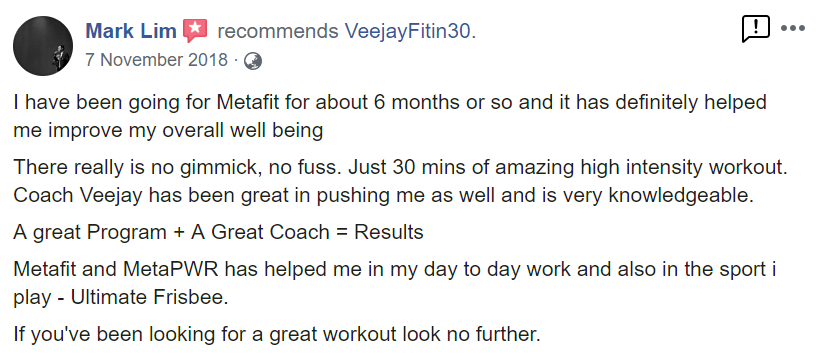The width and height of the screenshot is (816, 361).
Task: Open Mark Lim's round profile picture
Action: coord(43,46)
